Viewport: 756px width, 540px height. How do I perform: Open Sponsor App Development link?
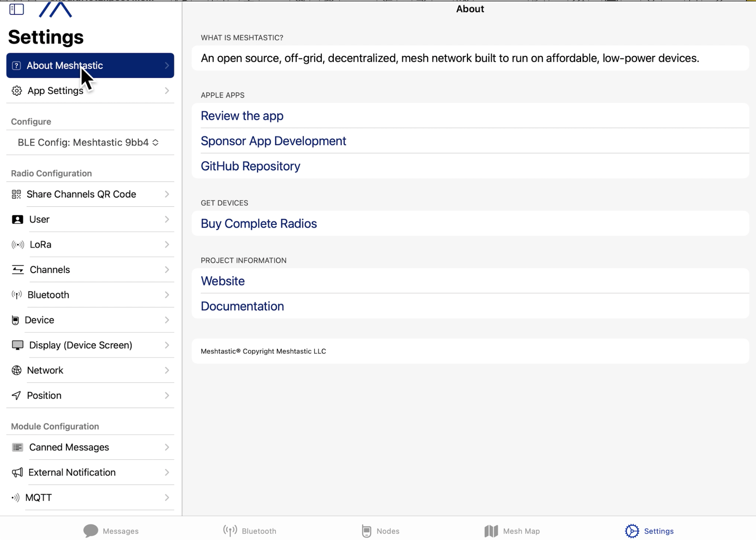coord(273,141)
